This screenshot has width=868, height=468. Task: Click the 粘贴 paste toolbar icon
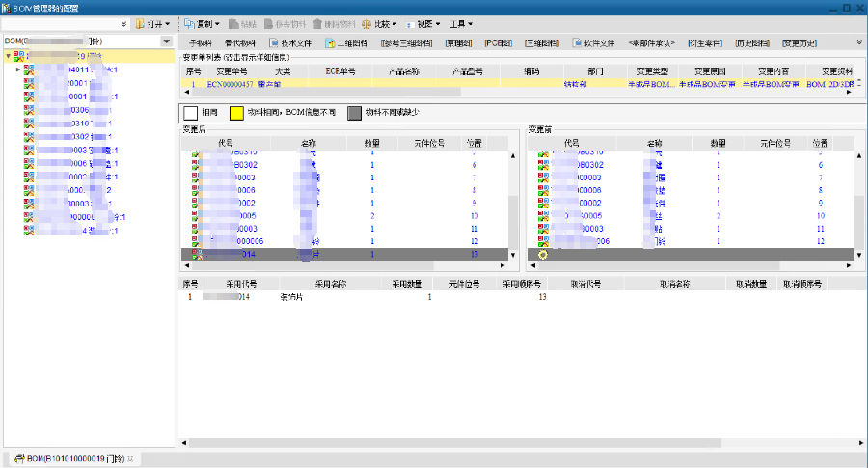point(233,24)
